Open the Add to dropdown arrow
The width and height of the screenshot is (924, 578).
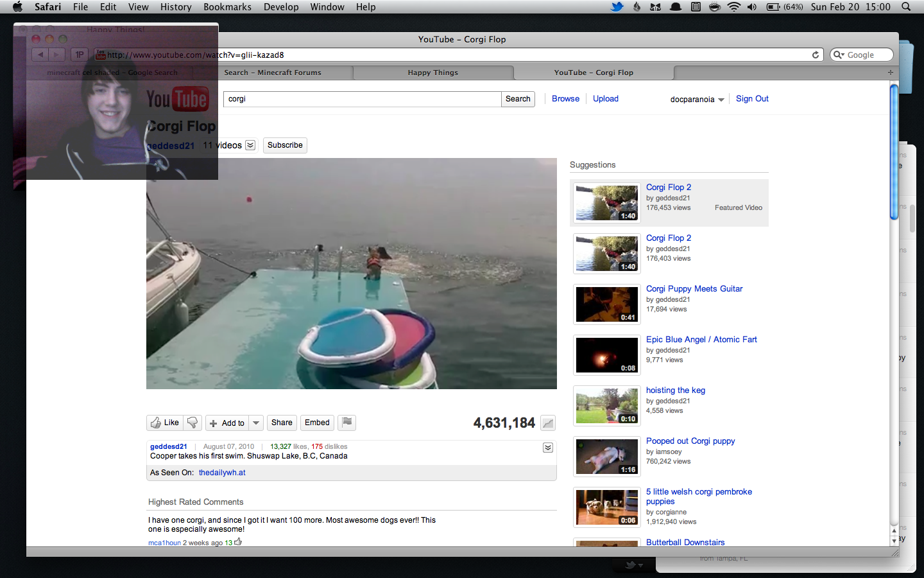(256, 423)
